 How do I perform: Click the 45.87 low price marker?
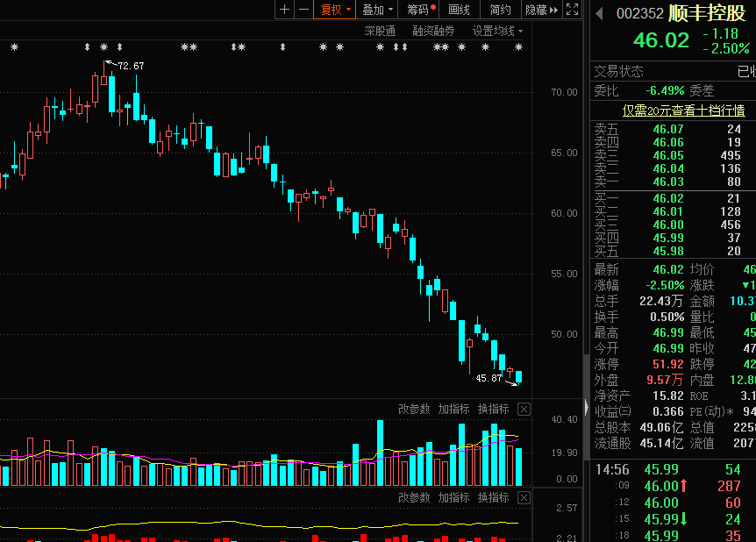[489, 378]
